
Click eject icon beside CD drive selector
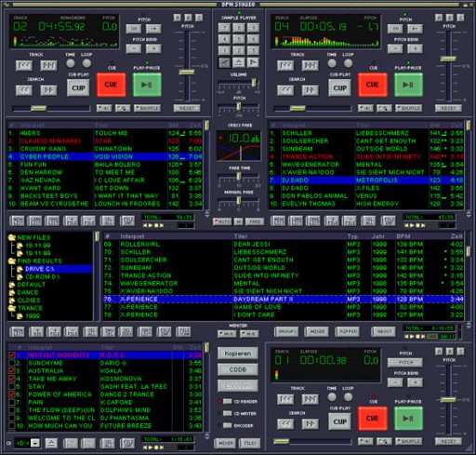51,443
